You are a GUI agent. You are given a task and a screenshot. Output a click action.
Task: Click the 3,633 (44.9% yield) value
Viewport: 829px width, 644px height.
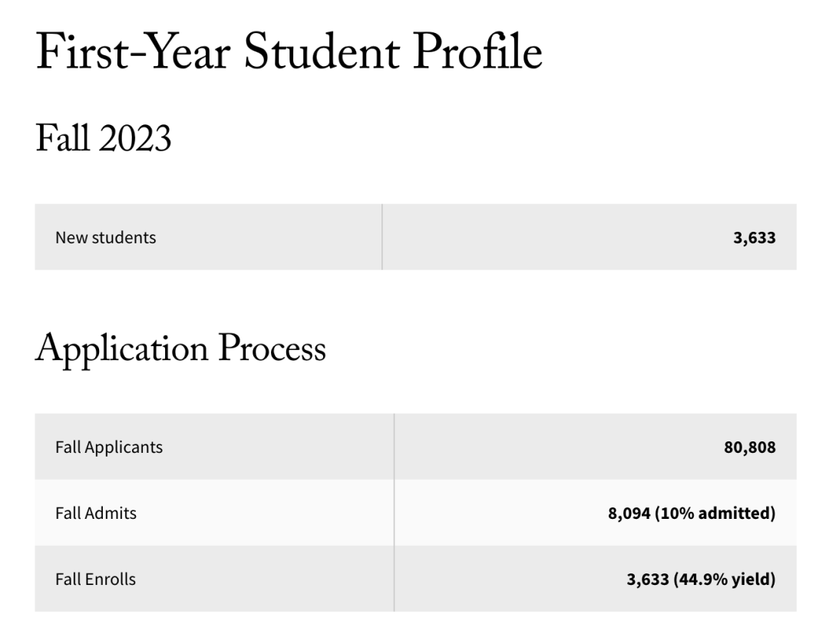coord(701,580)
